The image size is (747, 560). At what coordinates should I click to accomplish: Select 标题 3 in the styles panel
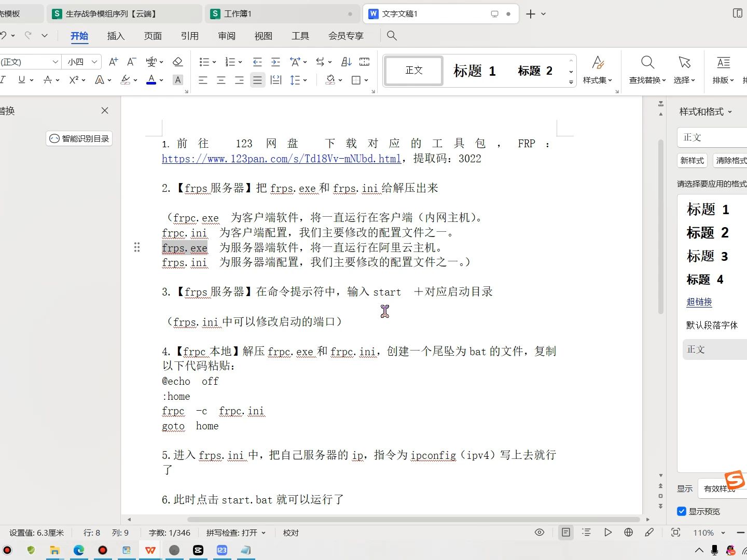click(707, 256)
